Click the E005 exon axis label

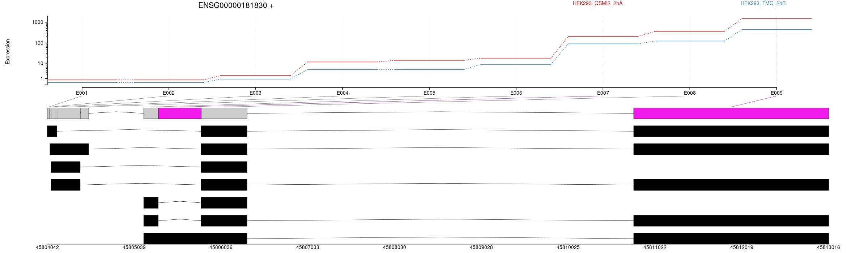(429, 93)
